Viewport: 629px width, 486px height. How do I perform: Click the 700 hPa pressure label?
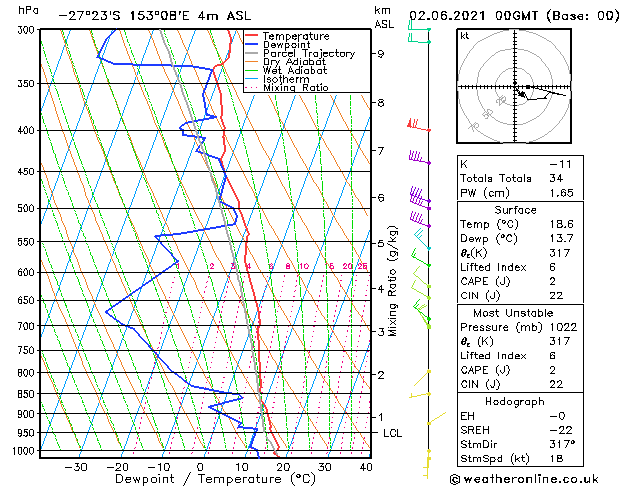click(x=28, y=326)
